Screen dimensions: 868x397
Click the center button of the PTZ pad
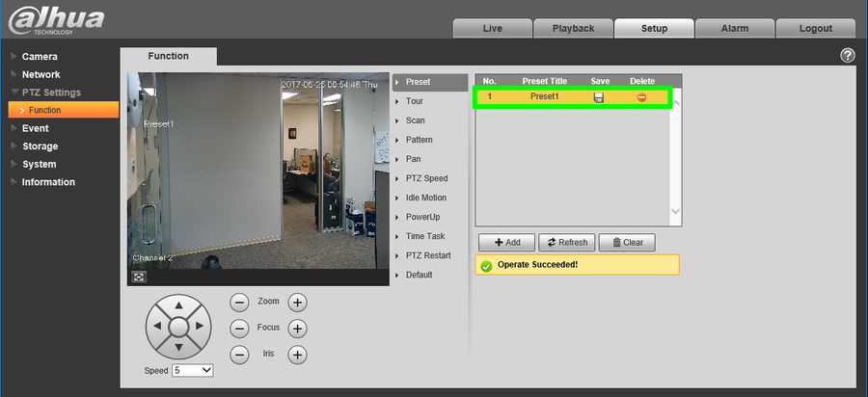coord(178,327)
